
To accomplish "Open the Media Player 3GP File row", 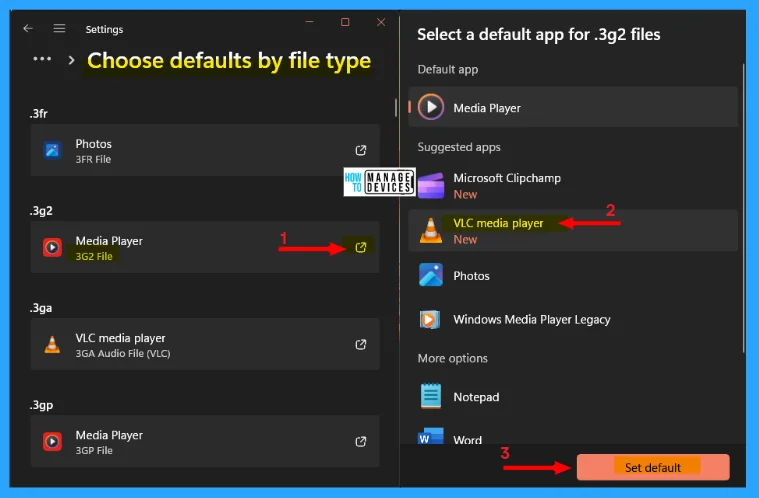I will point(205,441).
